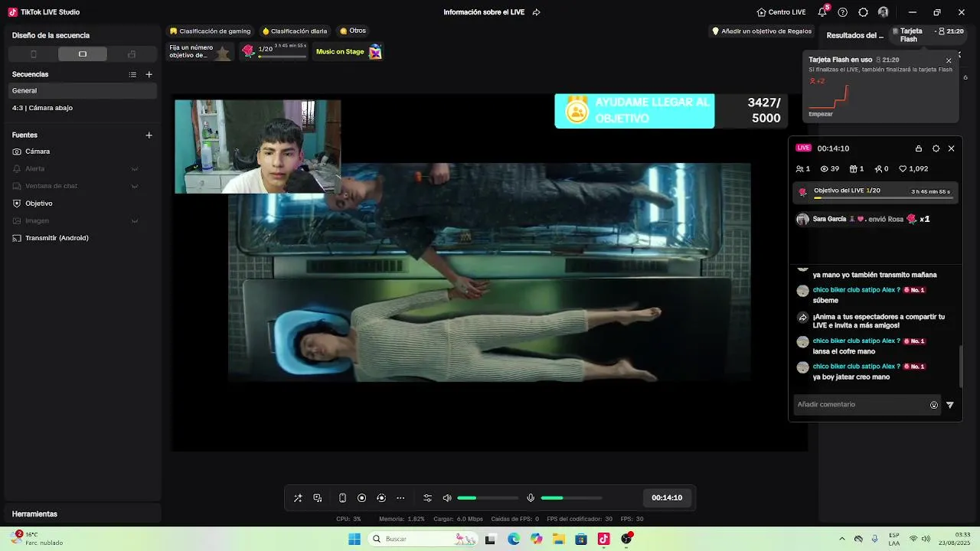Open the notifications bell
Image resolution: width=980 pixels, height=551 pixels.
[x=822, y=12]
